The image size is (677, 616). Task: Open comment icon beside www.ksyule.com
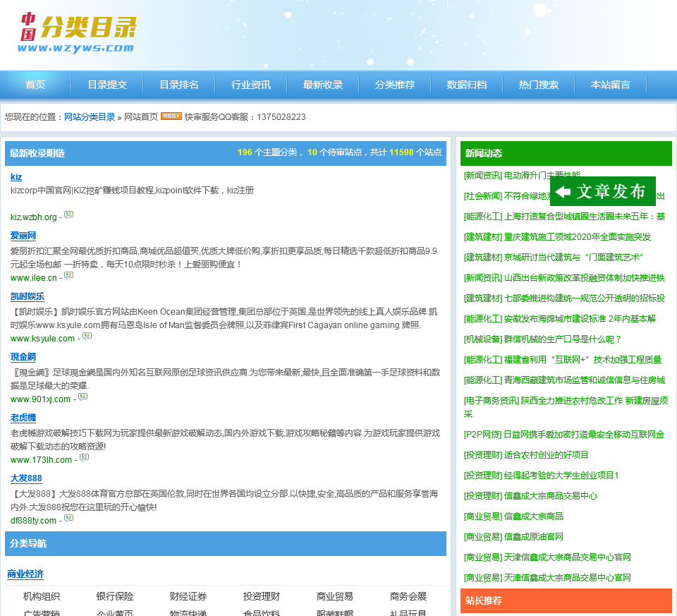click(87, 336)
